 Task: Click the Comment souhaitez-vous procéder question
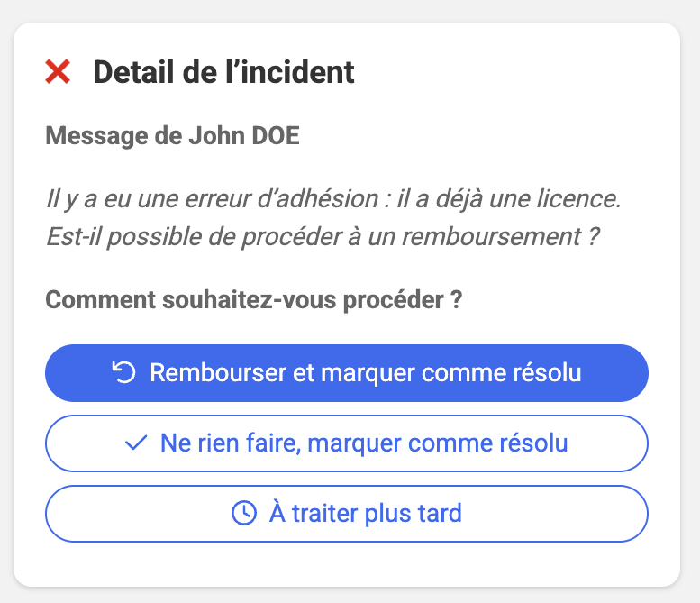click(253, 300)
